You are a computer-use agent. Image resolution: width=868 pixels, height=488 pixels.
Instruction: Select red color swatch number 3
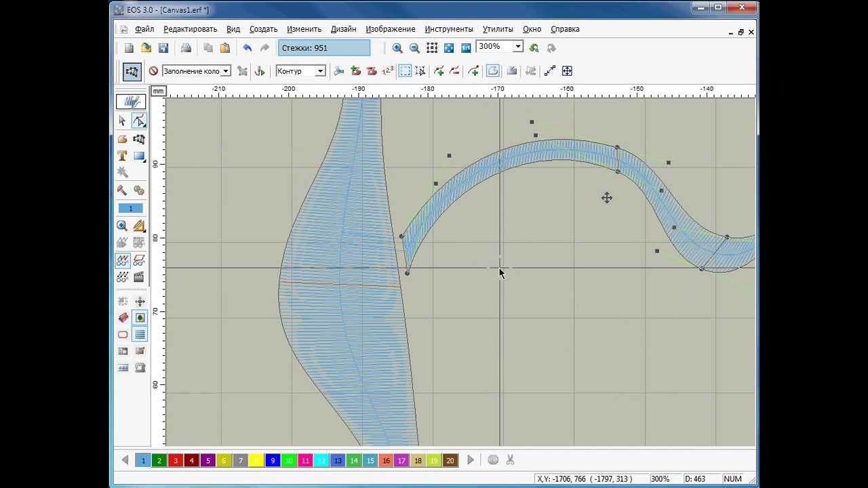(176, 460)
